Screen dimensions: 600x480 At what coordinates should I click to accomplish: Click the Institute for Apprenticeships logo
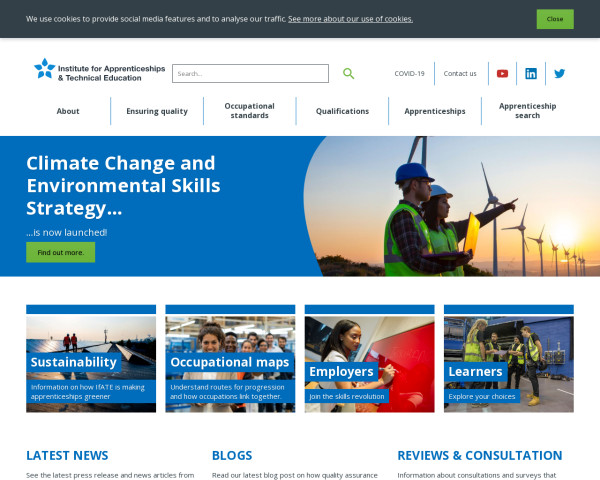pos(100,70)
